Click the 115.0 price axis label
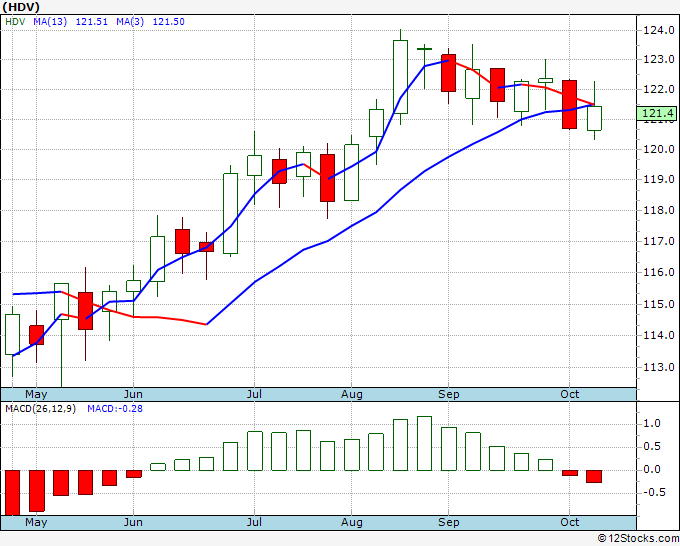 click(x=659, y=304)
